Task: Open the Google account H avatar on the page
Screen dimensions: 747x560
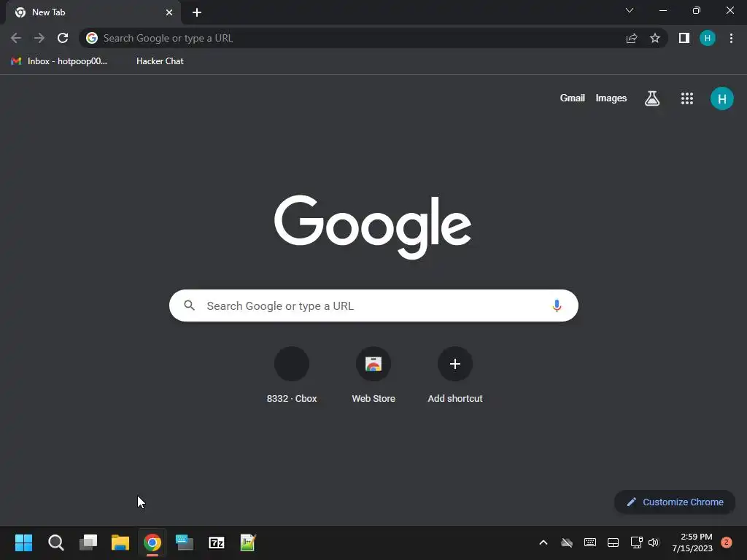Action: (722, 98)
